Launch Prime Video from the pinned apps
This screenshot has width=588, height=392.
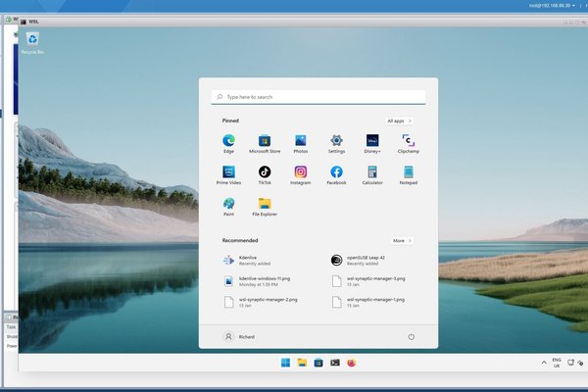tap(228, 175)
